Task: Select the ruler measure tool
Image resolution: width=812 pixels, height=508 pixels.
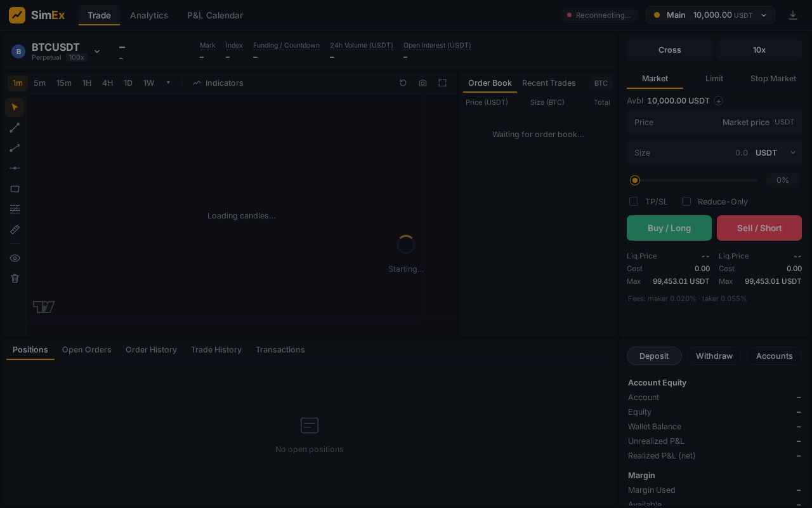Action: click(15, 229)
